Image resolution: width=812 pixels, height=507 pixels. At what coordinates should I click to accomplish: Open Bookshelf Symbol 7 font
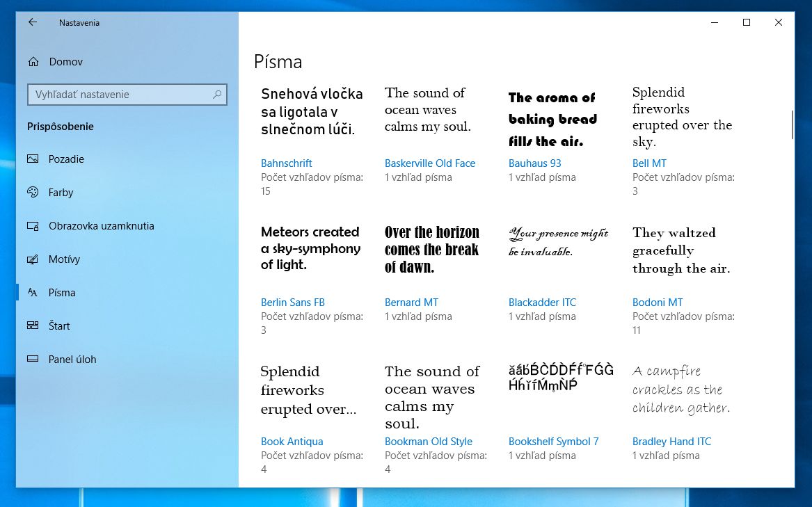[x=554, y=441]
